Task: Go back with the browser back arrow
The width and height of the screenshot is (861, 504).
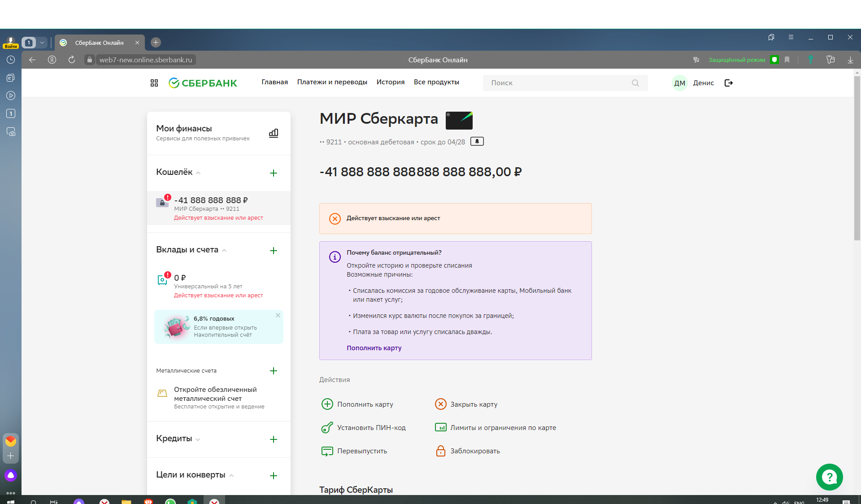Action: pyautogui.click(x=32, y=60)
